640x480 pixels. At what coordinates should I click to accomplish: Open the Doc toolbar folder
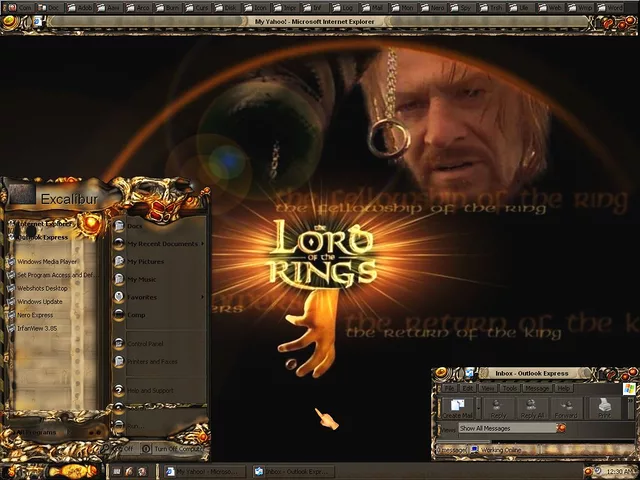coord(49,7)
